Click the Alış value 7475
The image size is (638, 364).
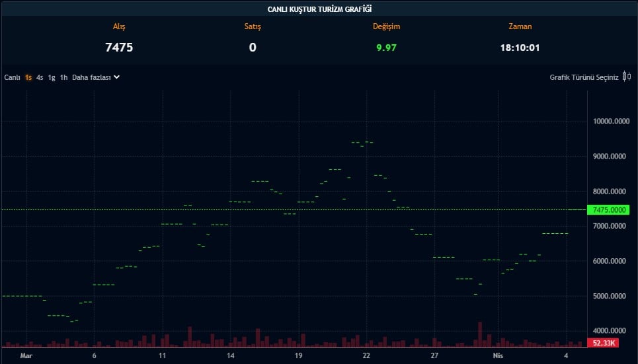(119, 48)
